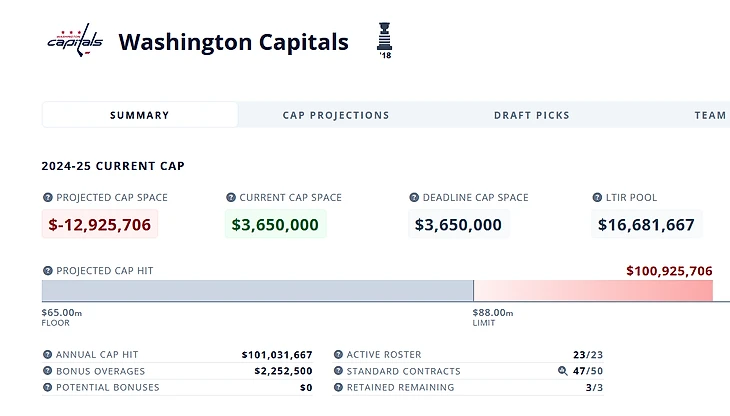Click help icon beside LTIR Pool
Image resolution: width=730 pixels, height=416 pixels.
(x=597, y=198)
